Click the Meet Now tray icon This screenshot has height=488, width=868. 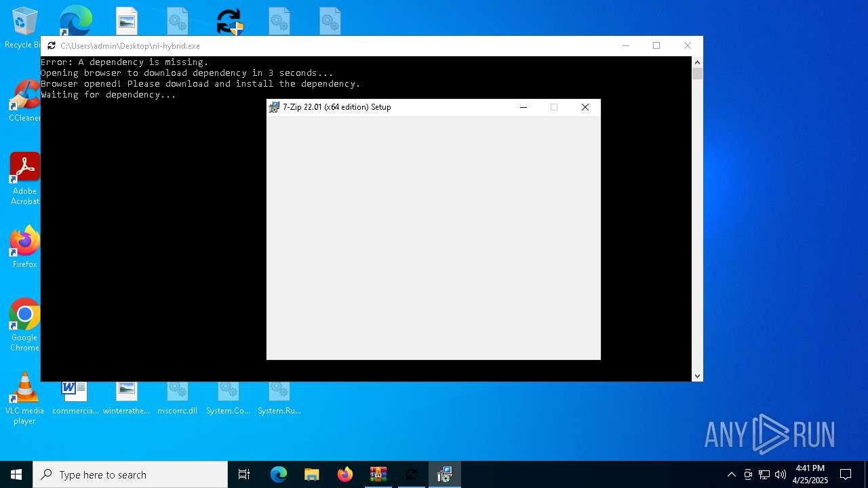click(748, 474)
